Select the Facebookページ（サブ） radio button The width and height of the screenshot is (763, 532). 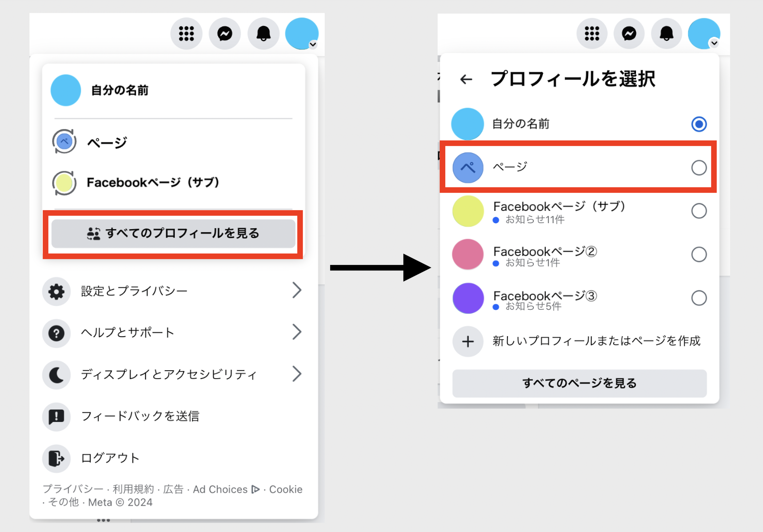tap(700, 211)
